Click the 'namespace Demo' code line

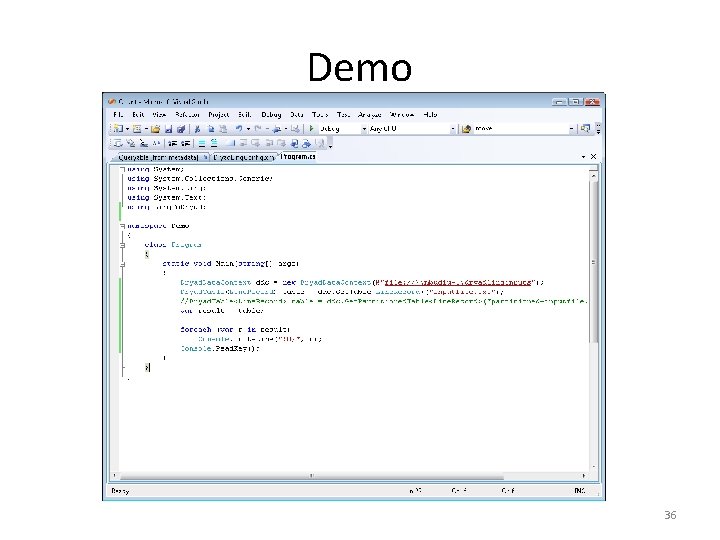[158, 226]
